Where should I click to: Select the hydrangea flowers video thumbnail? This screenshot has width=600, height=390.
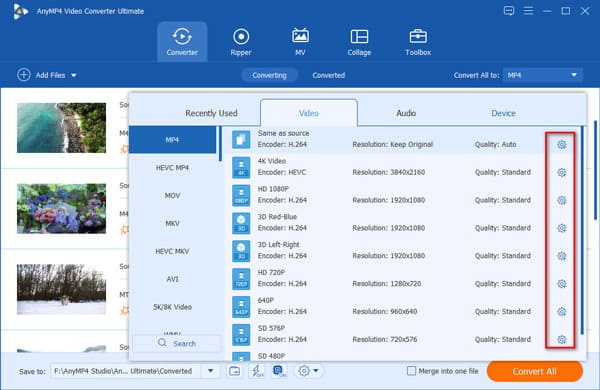[61, 209]
